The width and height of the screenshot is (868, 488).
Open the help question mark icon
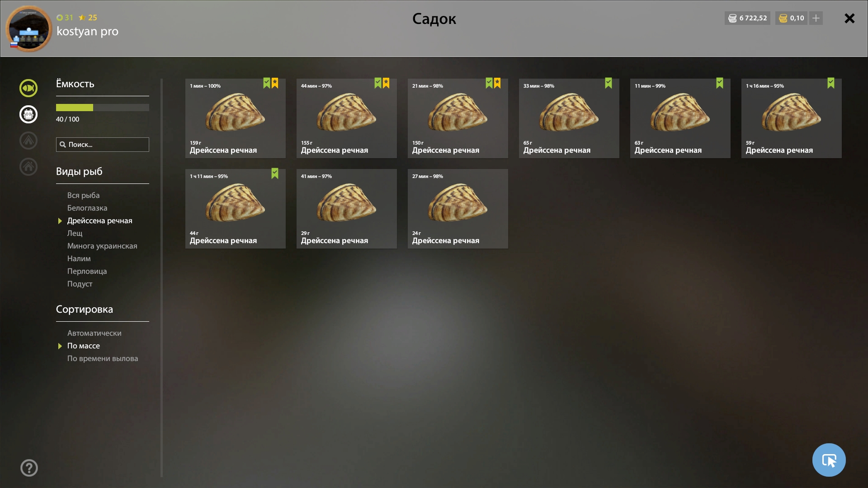tap(29, 468)
